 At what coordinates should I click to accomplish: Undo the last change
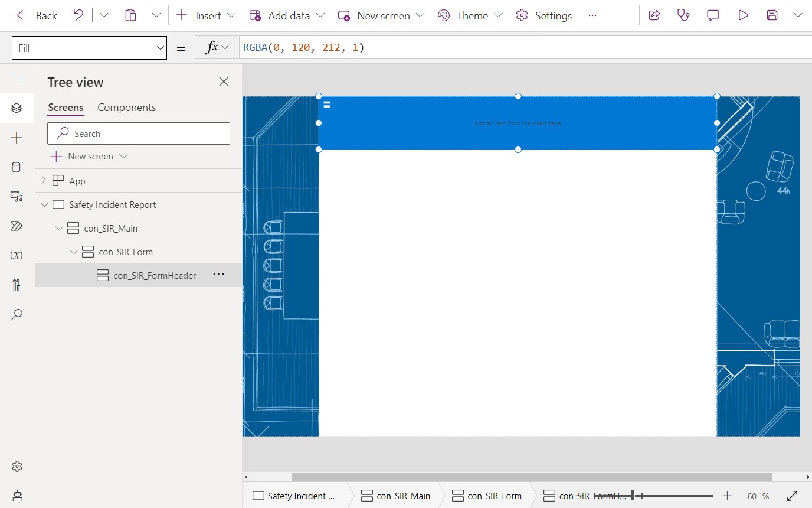point(77,15)
